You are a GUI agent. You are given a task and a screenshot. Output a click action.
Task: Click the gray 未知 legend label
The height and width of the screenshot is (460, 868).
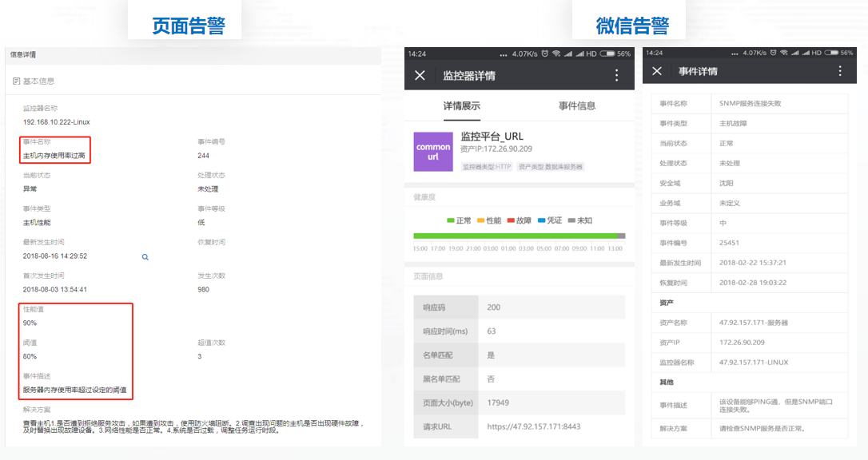(x=584, y=220)
